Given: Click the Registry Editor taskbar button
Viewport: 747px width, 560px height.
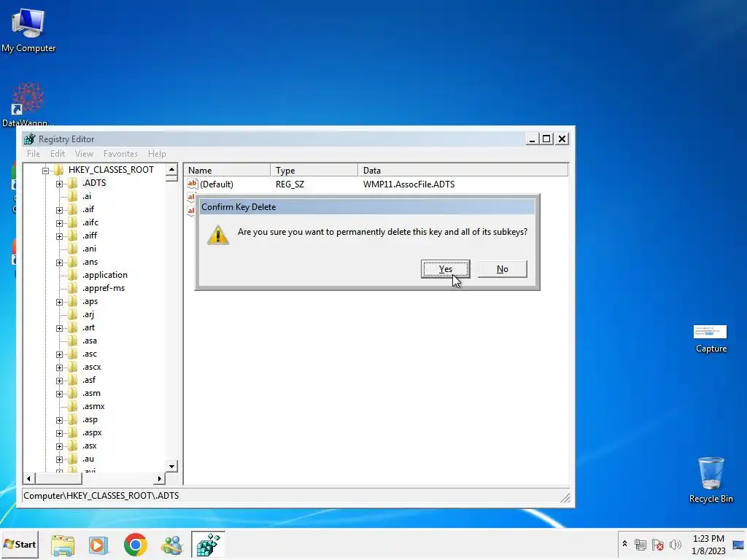Looking at the screenshot, I should (208, 545).
